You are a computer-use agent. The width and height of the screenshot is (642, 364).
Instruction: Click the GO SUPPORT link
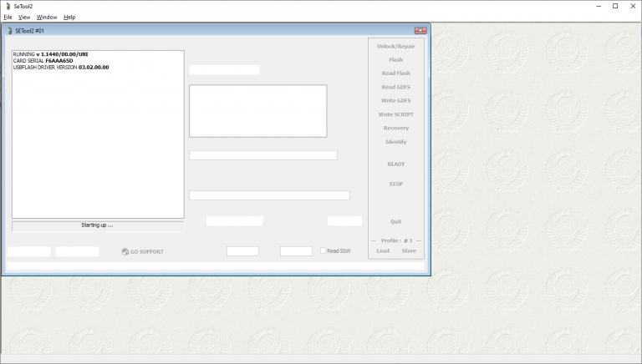click(x=146, y=251)
